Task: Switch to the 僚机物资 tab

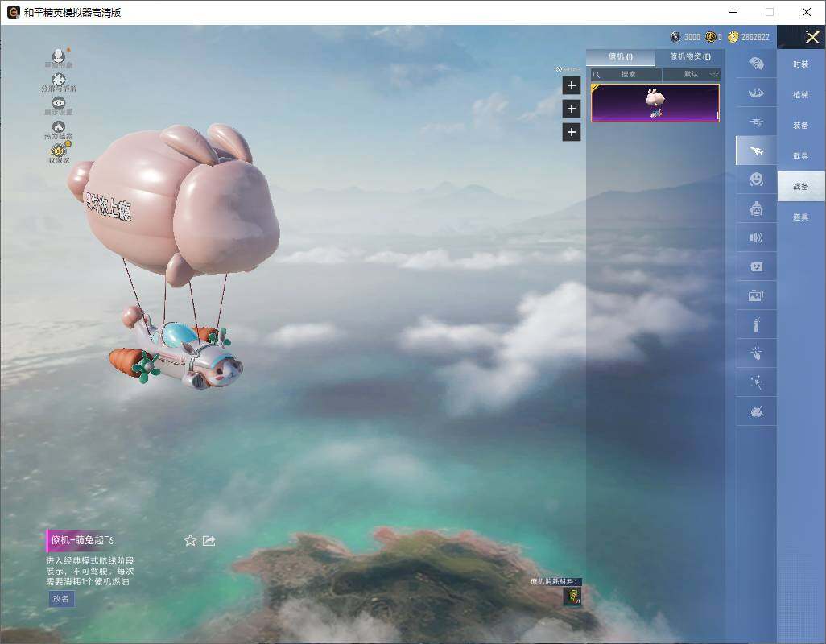Action: click(x=690, y=56)
